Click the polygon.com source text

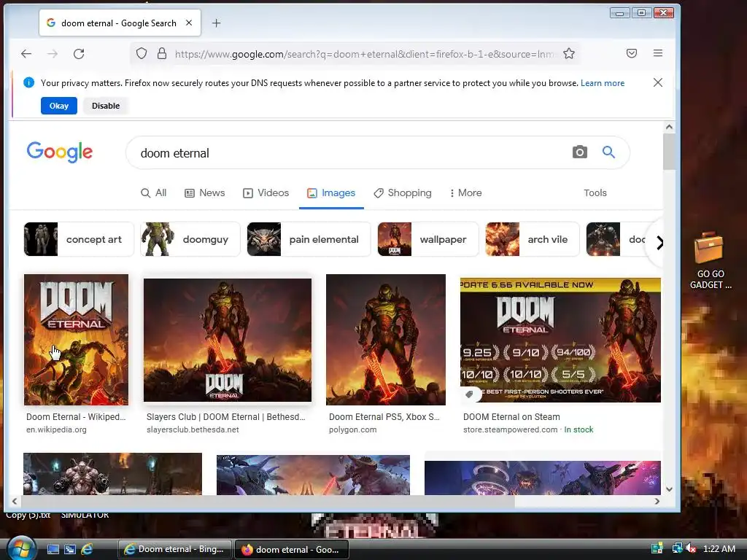click(x=352, y=429)
